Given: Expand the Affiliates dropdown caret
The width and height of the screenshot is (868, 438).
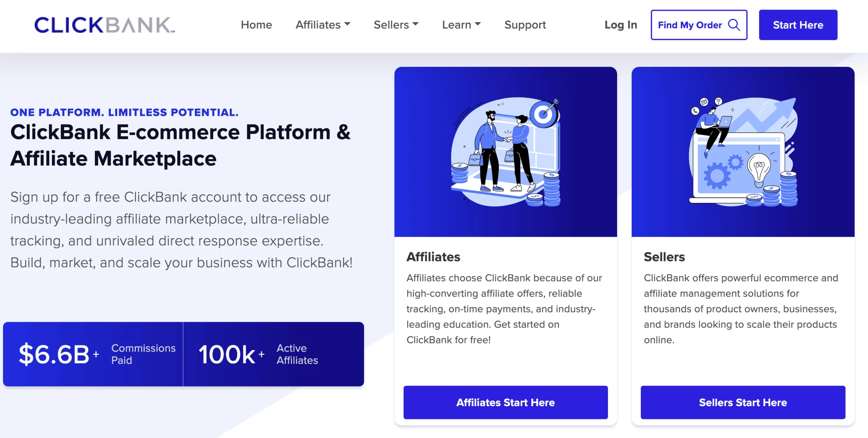Looking at the screenshot, I should coord(347,24).
